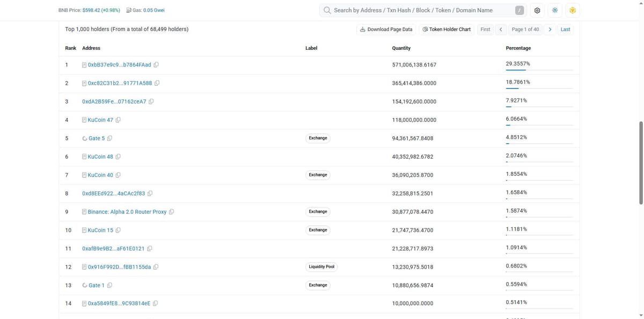644x319 pixels.
Task: Select quantity 571,006,138.6167
Action: click(414, 65)
